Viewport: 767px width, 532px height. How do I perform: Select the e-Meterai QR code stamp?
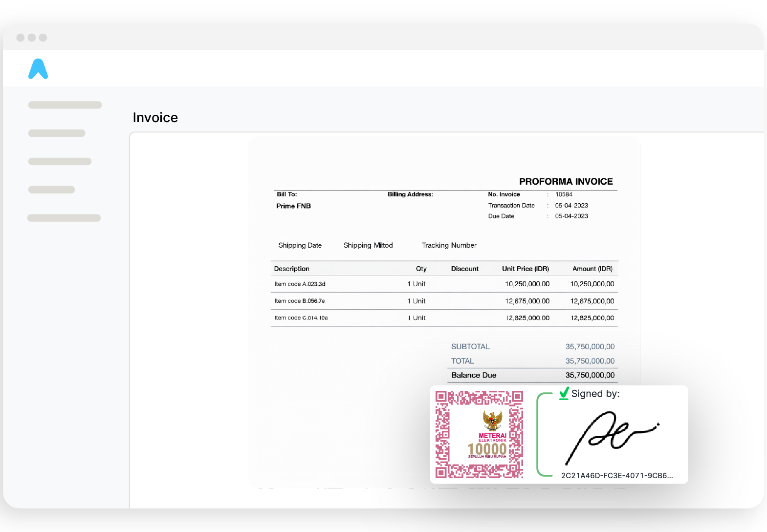click(x=479, y=434)
